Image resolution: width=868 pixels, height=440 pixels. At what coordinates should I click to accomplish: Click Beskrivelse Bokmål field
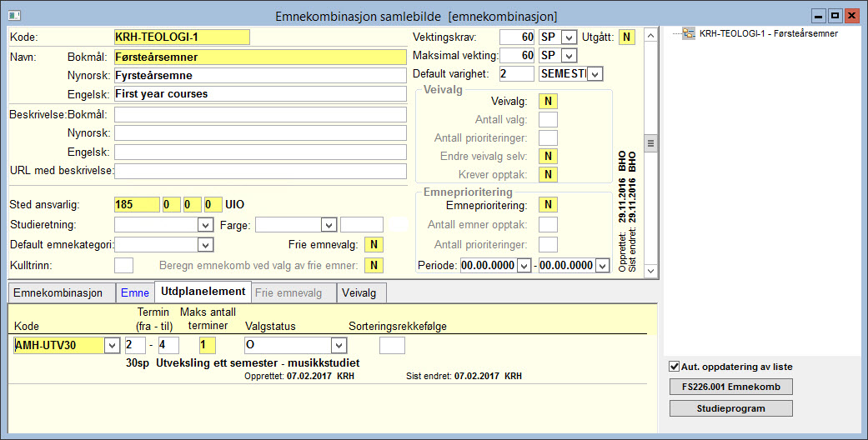(260, 114)
